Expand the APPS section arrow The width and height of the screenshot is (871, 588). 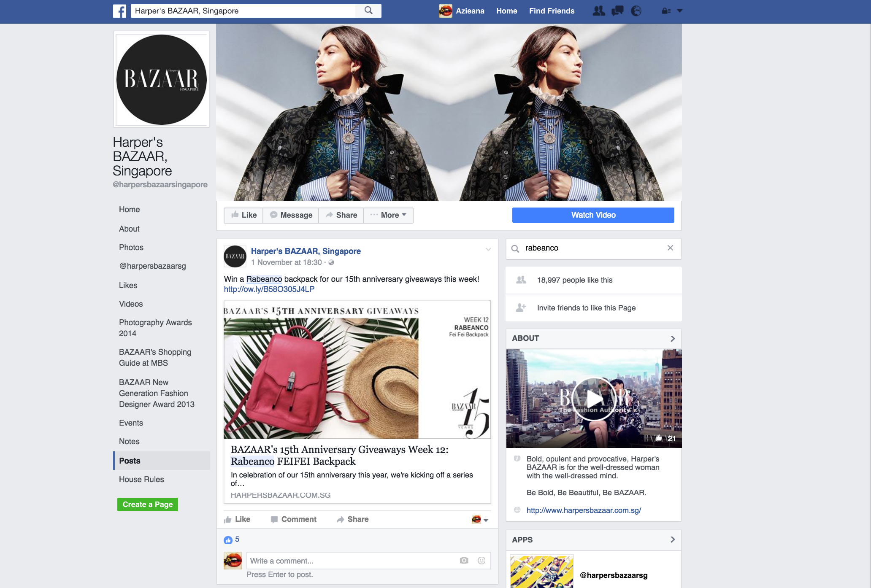[x=673, y=539]
